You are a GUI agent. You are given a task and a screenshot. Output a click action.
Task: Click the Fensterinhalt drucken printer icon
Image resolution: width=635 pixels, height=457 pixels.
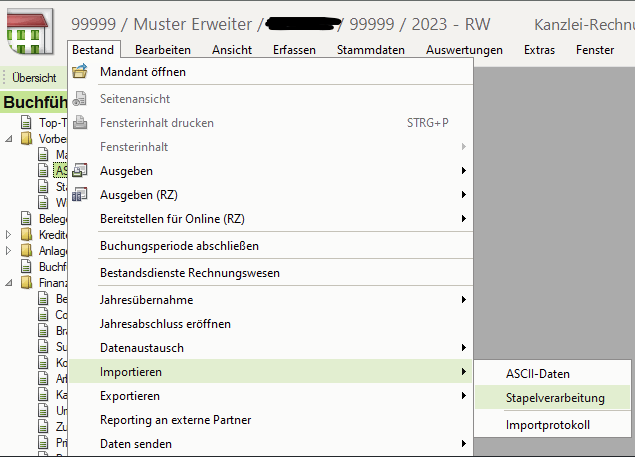point(80,122)
